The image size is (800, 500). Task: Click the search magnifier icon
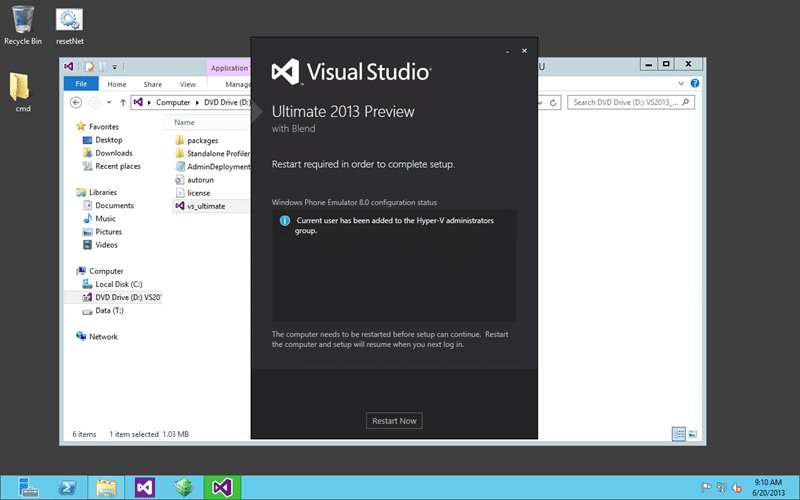685,102
